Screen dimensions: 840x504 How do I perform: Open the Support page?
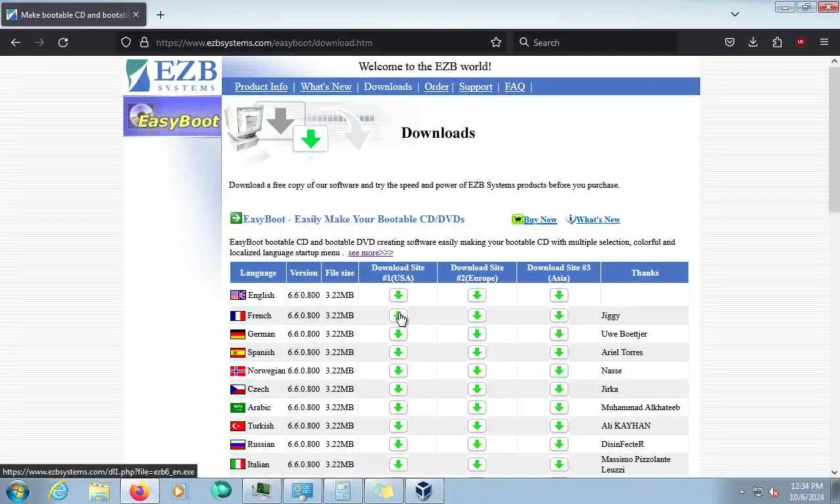(476, 87)
